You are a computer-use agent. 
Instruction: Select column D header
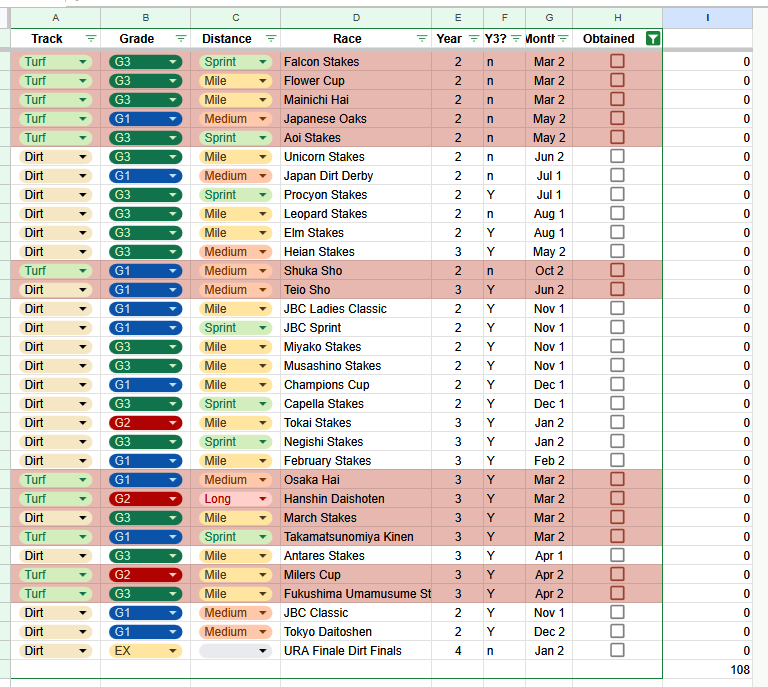pos(356,18)
